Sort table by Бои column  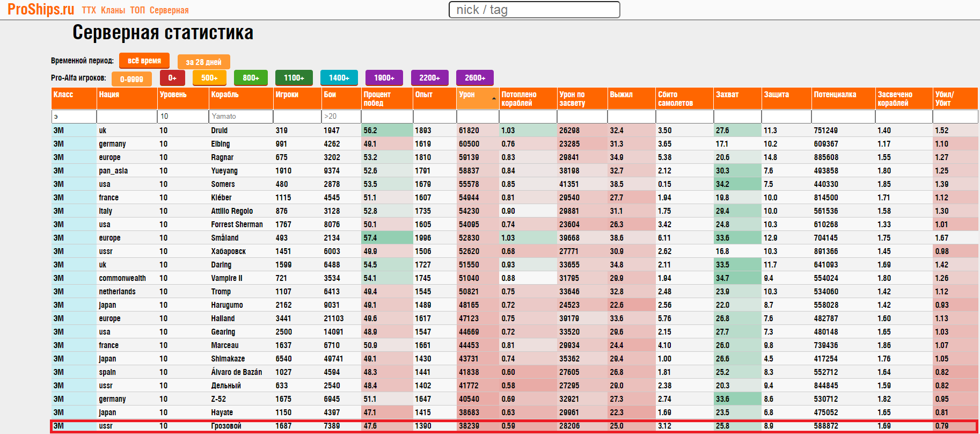coord(341,98)
